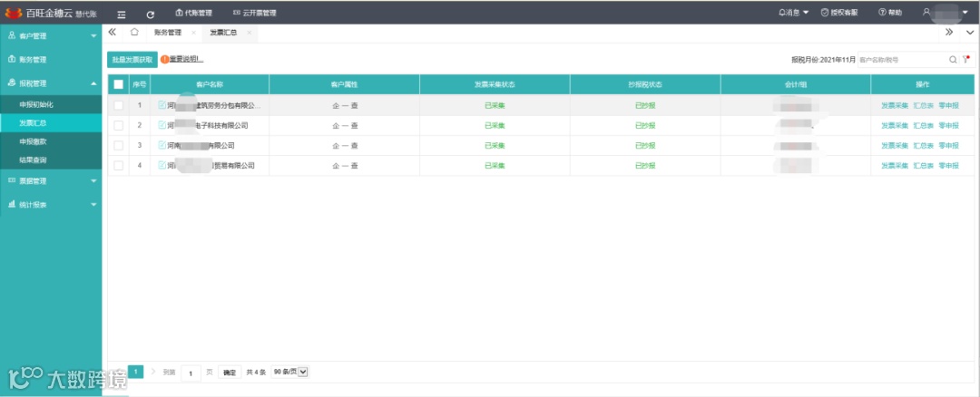Focus the page number input box
Viewport: 980px width, 397px height.
pos(191,373)
